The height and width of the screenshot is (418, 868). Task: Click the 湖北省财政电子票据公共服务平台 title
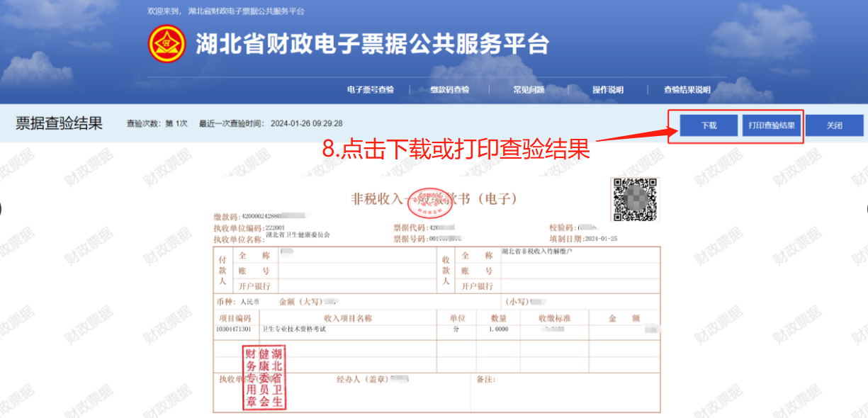372,44
